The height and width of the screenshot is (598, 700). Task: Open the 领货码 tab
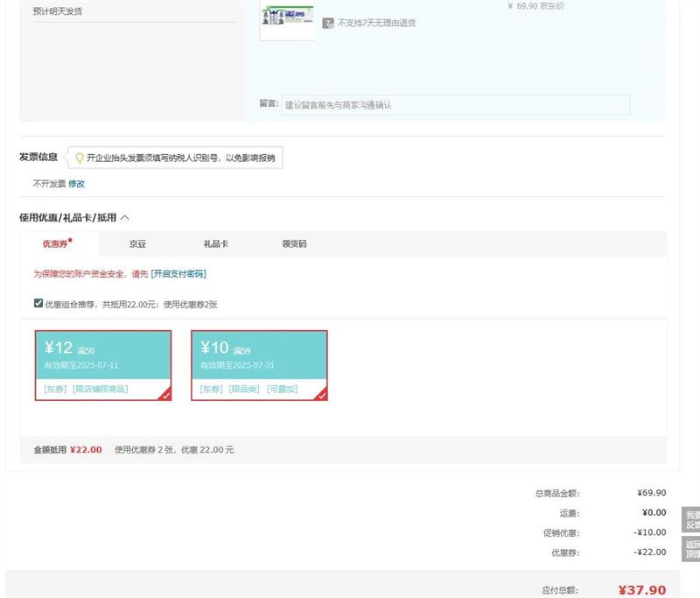coord(294,244)
